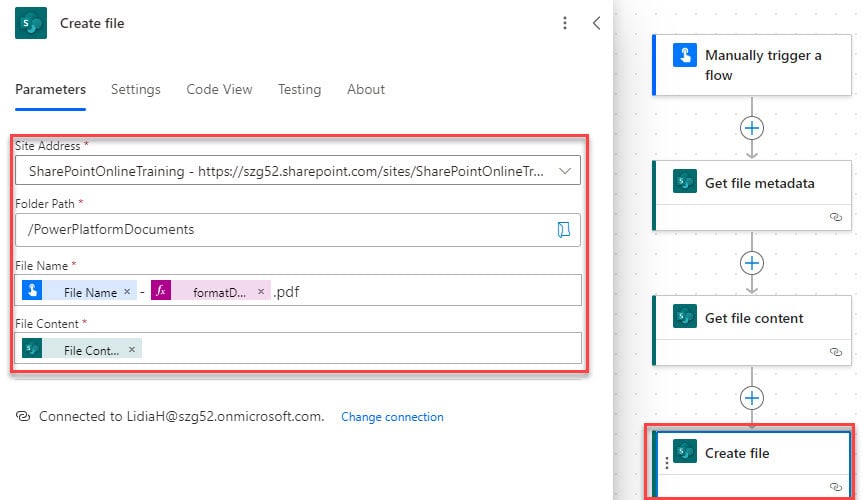Open the About tab
The width and height of the screenshot is (863, 500).
click(x=366, y=90)
